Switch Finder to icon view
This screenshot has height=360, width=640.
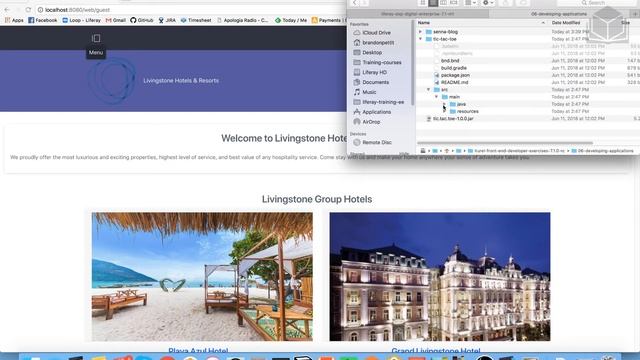[x=423, y=3]
